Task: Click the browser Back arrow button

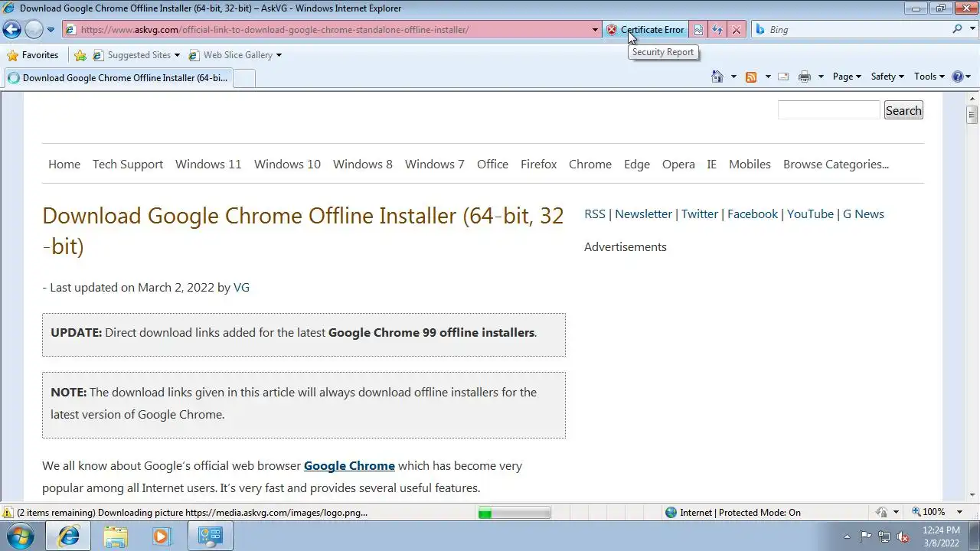Action: pos(11,30)
